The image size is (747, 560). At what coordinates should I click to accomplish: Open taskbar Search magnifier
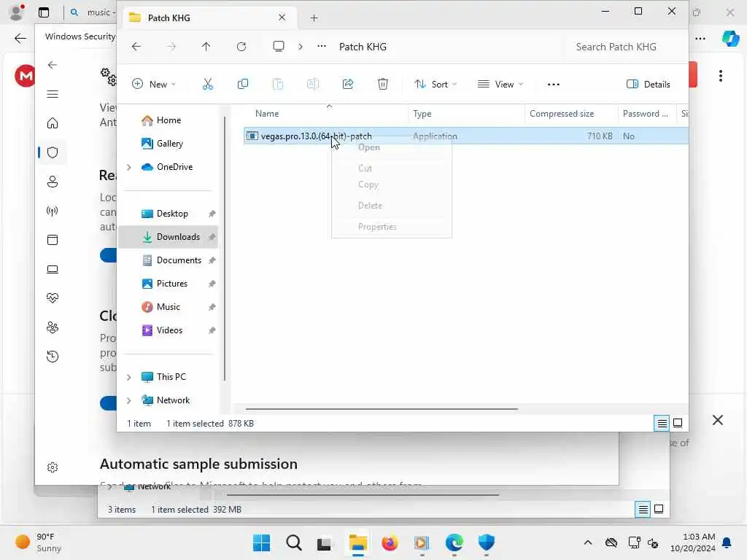(x=294, y=542)
